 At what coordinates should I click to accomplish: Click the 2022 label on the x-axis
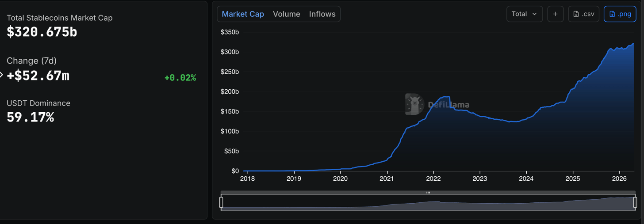[x=433, y=178]
